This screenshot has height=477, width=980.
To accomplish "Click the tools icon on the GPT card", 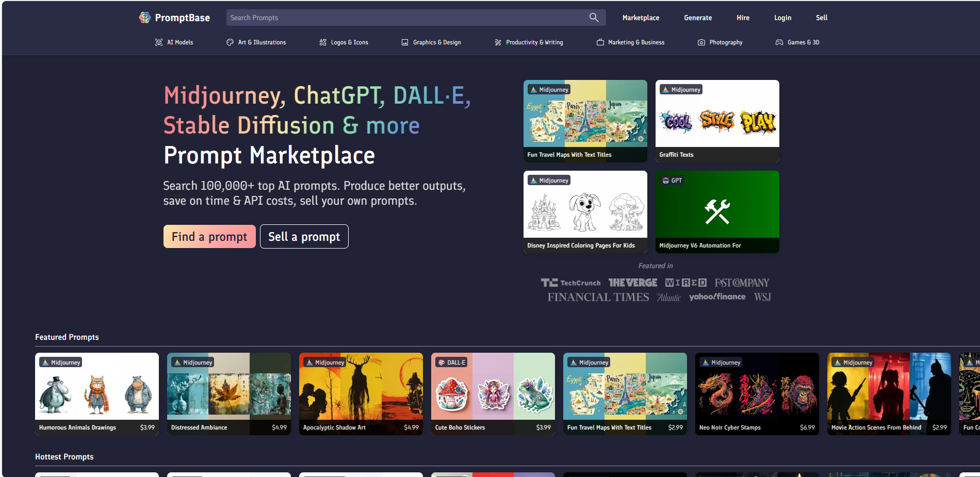I will pos(717,211).
